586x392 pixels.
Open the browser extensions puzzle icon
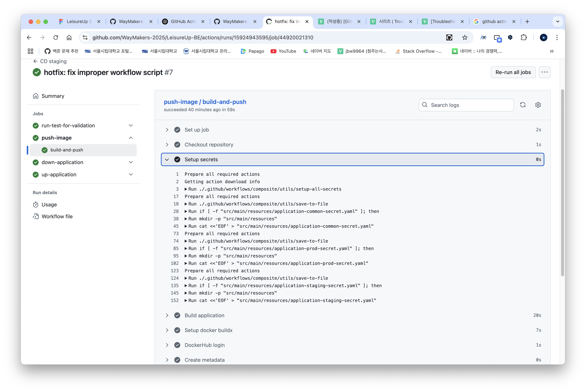[x=523, y=37]
